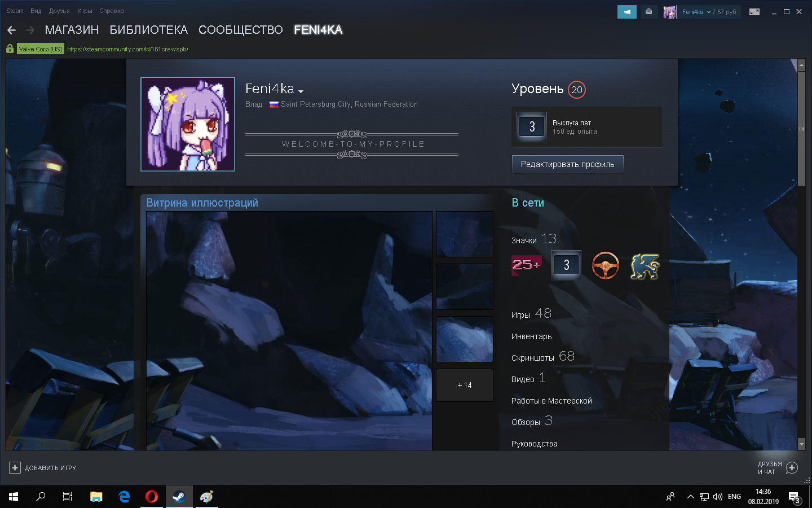Screen dimensions: 812x508
Task: Go forward with the Steam forward arrow
Action: 30,30
